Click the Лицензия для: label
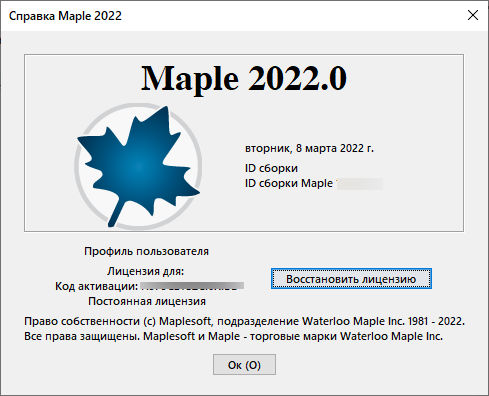 pos(145,271)
